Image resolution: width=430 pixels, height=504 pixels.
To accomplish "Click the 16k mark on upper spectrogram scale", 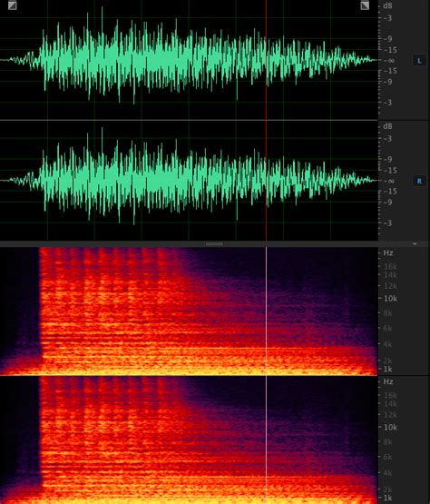I will coord(390,267).
